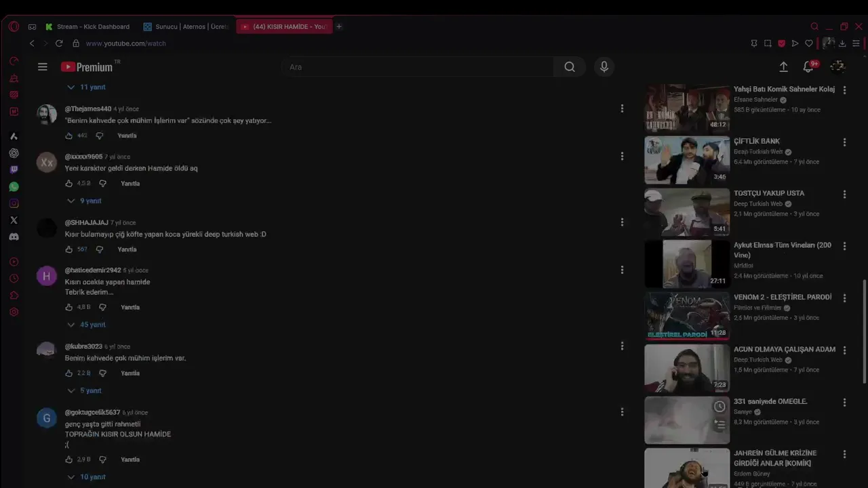Reply to @SHHAJAJAJ with Yanıtla
Image resolution: width=868 pixels, height=488 pixels.
click(127, 249)
